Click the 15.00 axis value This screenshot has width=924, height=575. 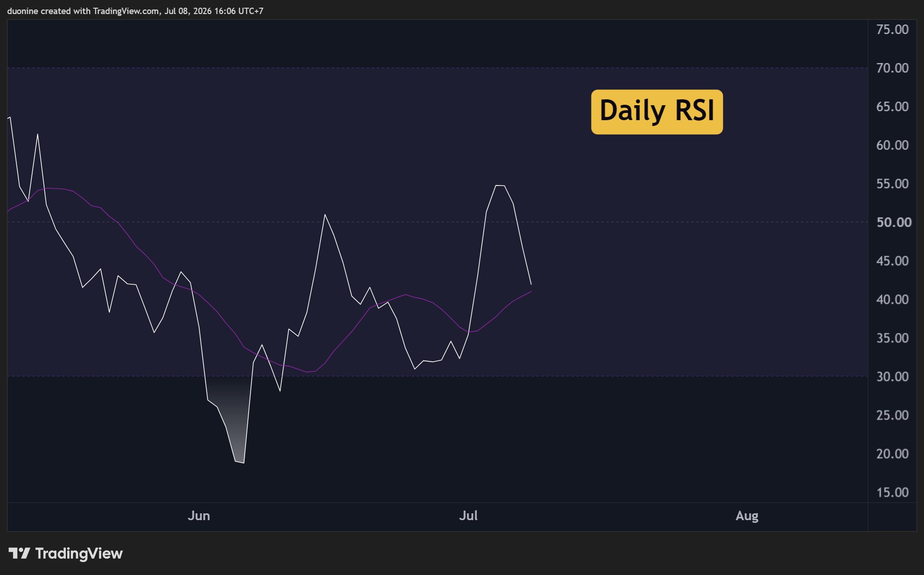(x=892, y=492)
